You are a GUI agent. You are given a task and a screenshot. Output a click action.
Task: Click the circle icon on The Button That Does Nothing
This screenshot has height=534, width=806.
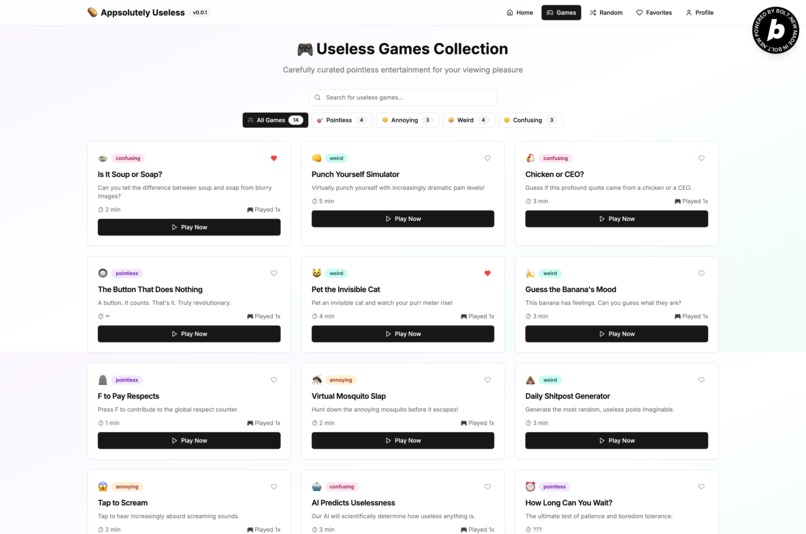(x=103, y=273)
